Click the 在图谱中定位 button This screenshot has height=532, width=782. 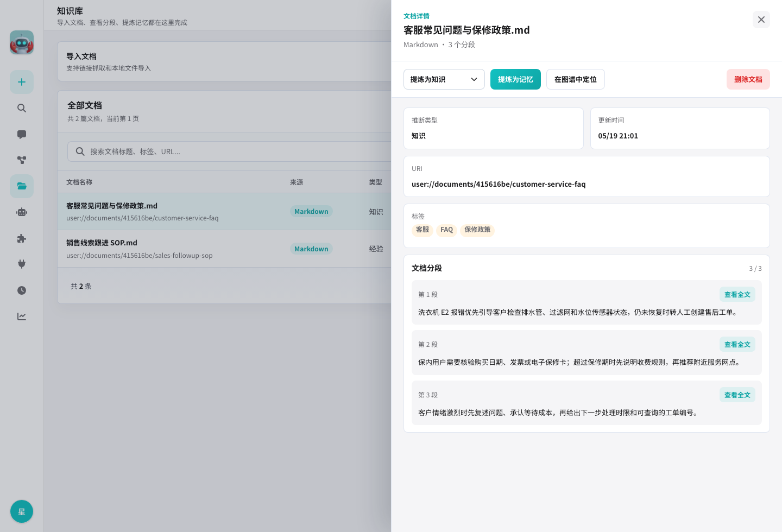pyautogui.click(x=576, y=79)
